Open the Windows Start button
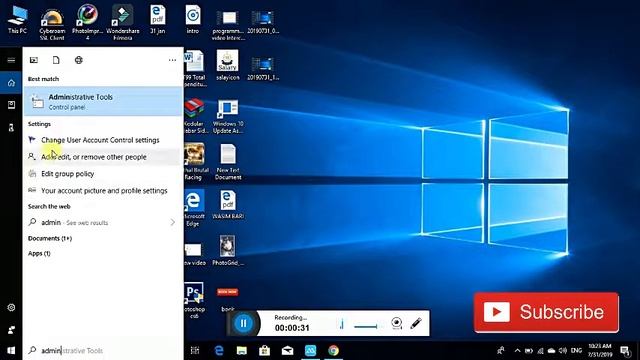640x360 pixels. [x=11, y=350]
